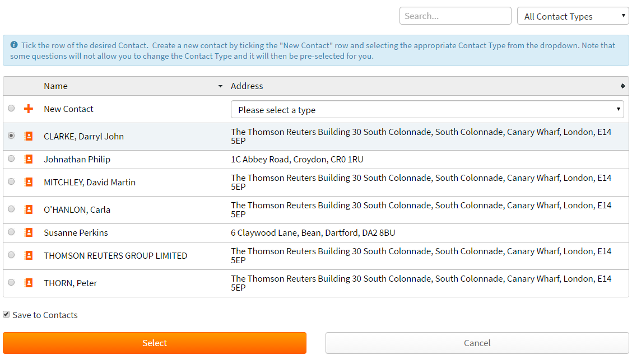
Task: Open the All Contact Types dropdown
Action: click(573, 16)
